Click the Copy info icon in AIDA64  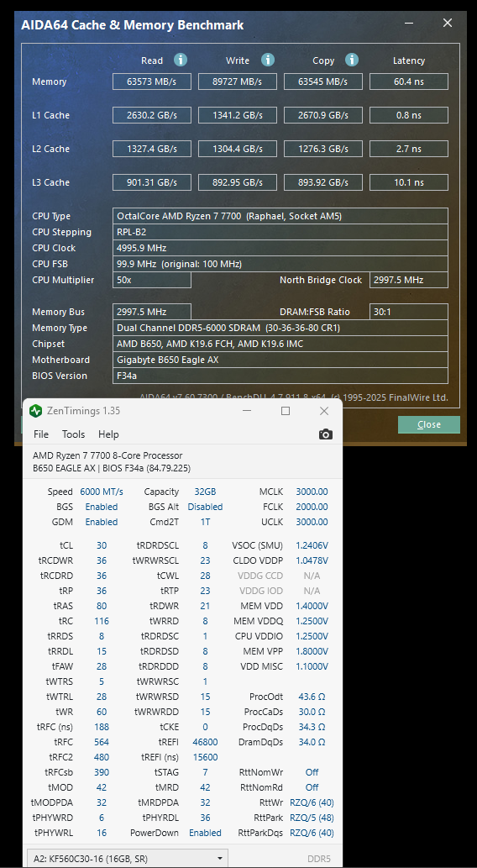pos(352,60)
